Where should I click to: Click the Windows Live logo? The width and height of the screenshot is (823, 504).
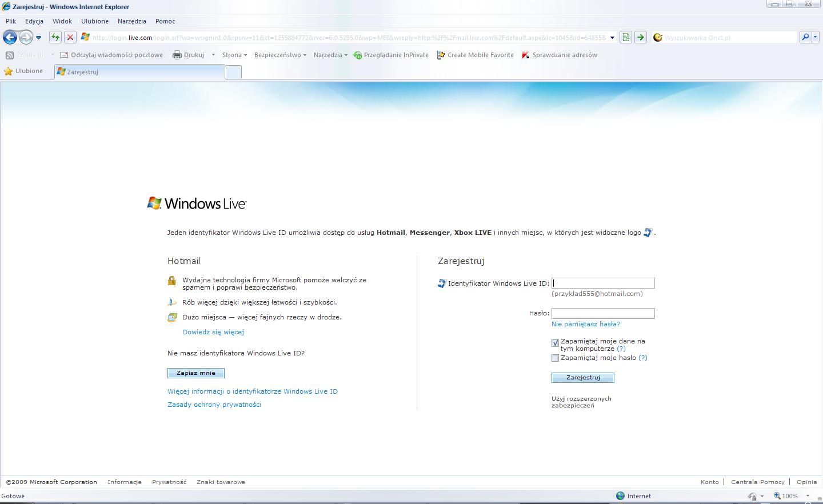click(197, 203)
